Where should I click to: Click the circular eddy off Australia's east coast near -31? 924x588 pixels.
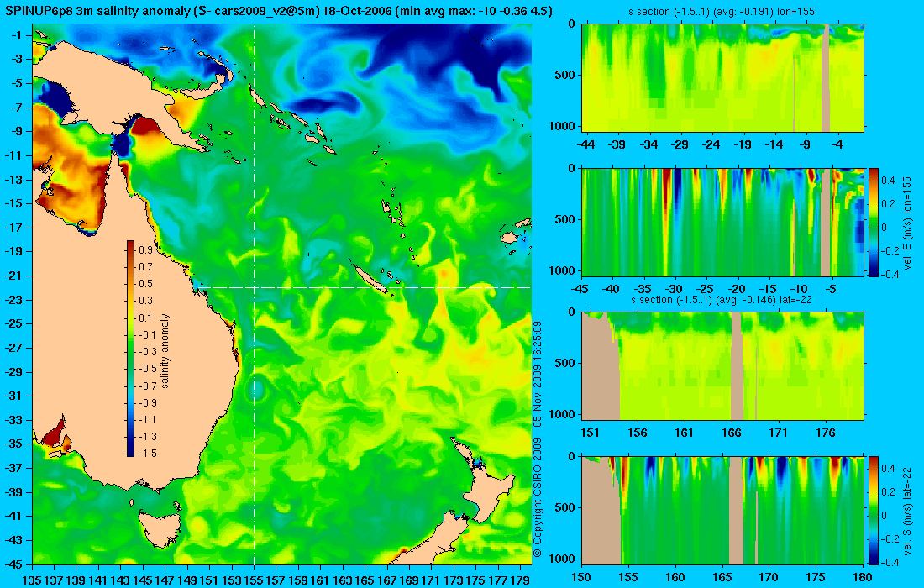[x=255, y=388]
